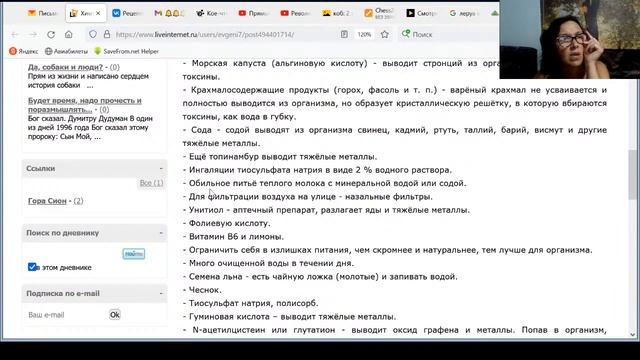
Task: Click the Ваш e-mail input field
Action: (65, 315)
